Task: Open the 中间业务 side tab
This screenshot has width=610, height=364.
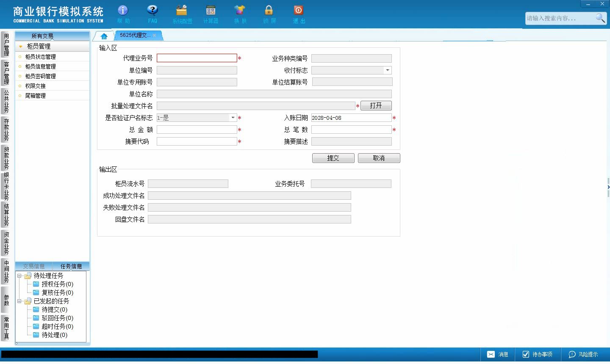Action: pos(6,271)
